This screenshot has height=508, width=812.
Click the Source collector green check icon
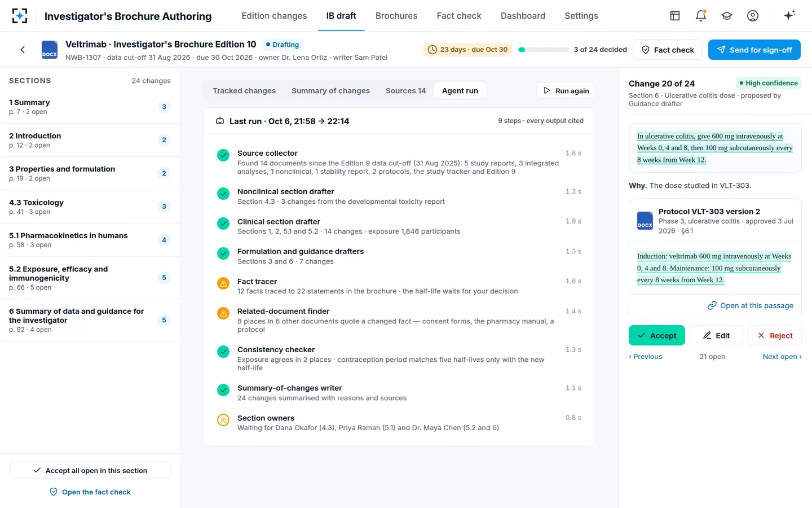223,155
